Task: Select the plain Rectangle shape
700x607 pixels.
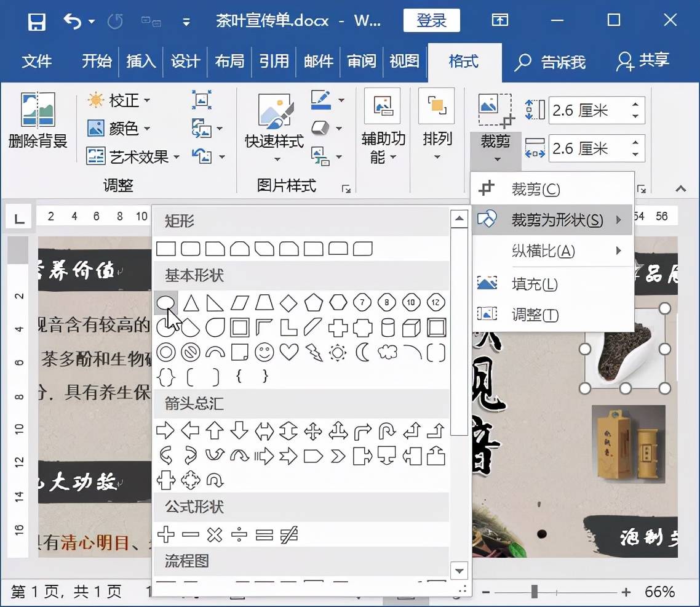Action: (166, 249)
